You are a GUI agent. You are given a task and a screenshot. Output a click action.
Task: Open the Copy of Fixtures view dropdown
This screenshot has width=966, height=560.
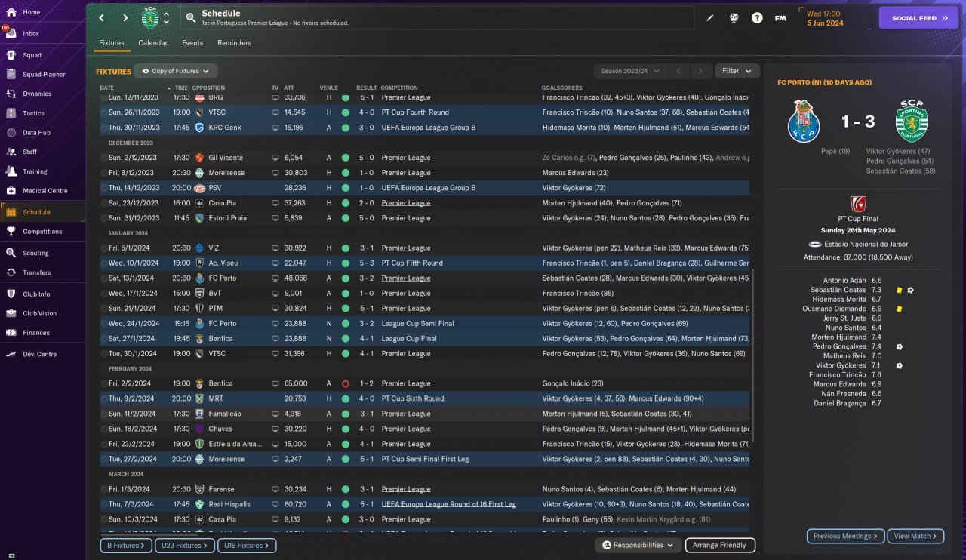[176, 71]
